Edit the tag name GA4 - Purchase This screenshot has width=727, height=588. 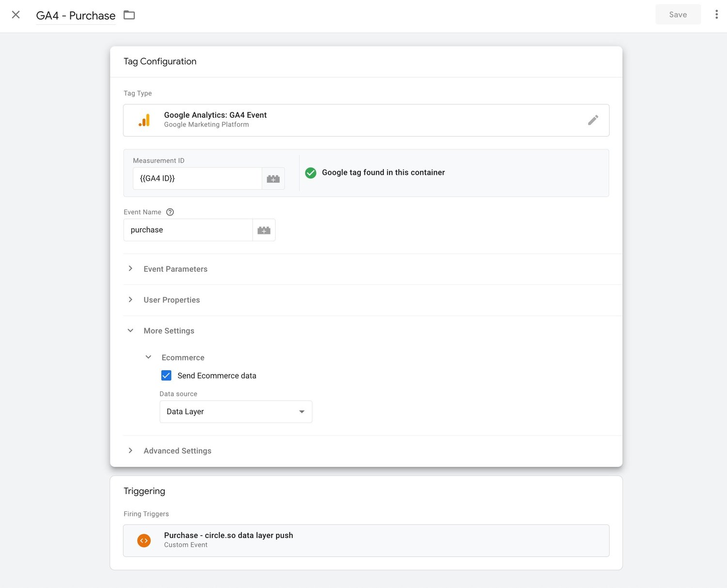coord(76,15)
